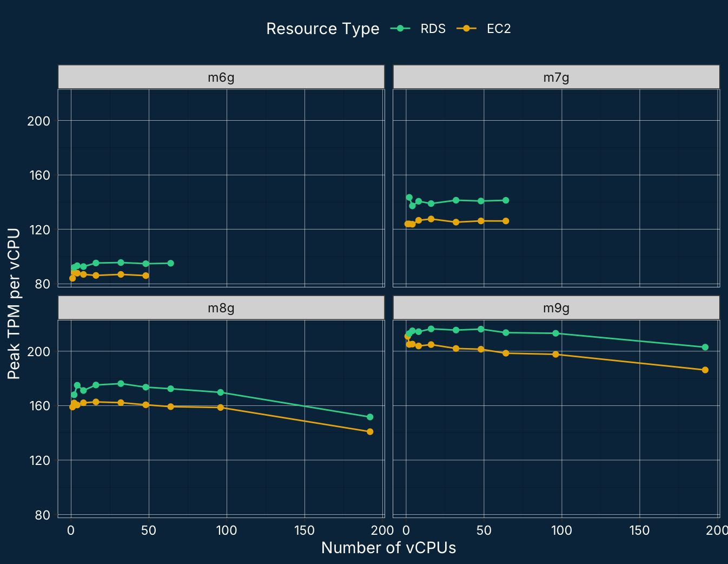Viewport: 728px width, 564px height.
Task: Click the 150 x-axis label under m8g
Action: (305, 530)
